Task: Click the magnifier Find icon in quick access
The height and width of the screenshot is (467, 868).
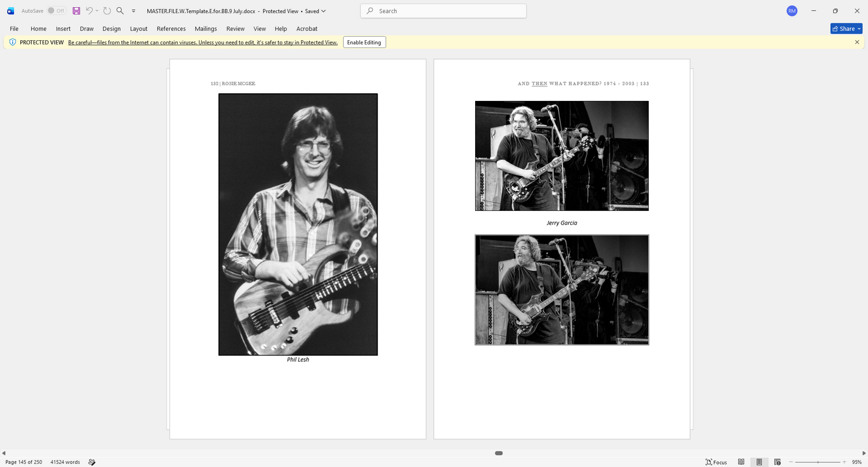Action: (x=120, y=11)
